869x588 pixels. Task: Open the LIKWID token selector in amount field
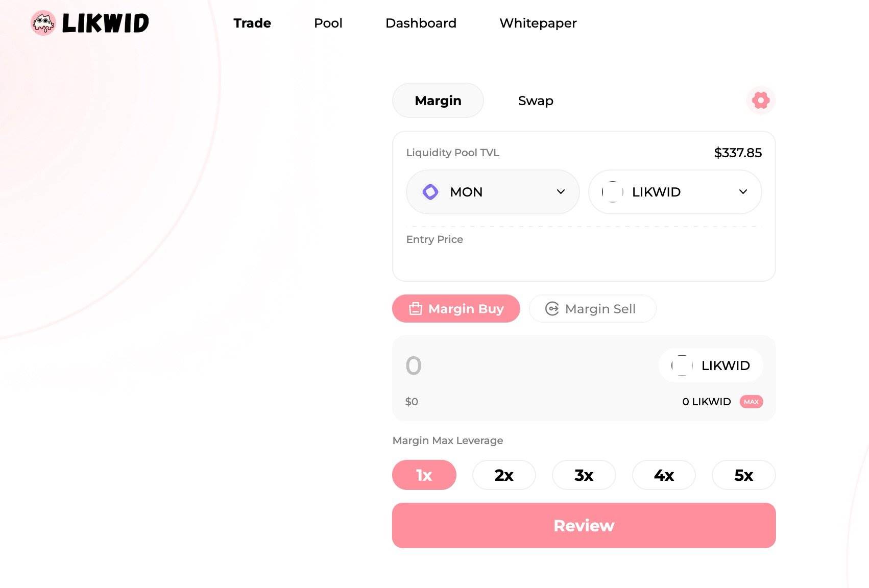point(711,365)
